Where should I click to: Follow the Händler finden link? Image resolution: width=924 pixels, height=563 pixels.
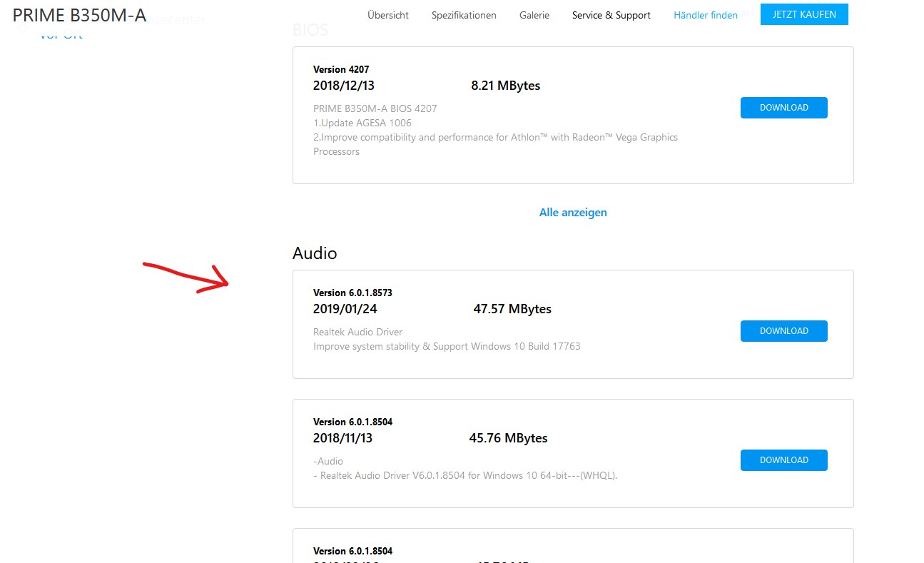click(706, 15)
